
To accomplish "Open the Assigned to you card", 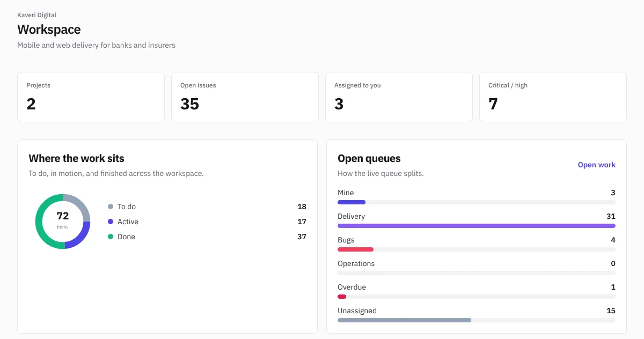I will (399, 97).
